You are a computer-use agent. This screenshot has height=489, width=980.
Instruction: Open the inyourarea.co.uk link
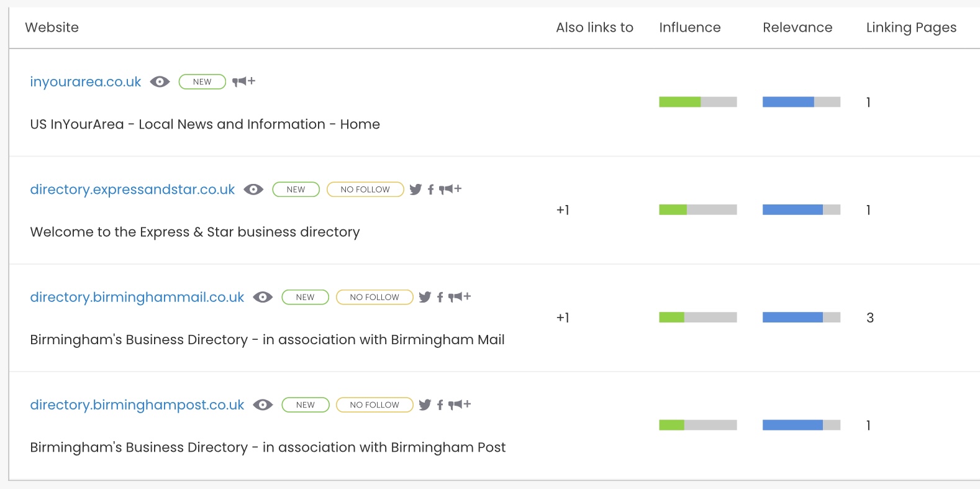[86, 82]
